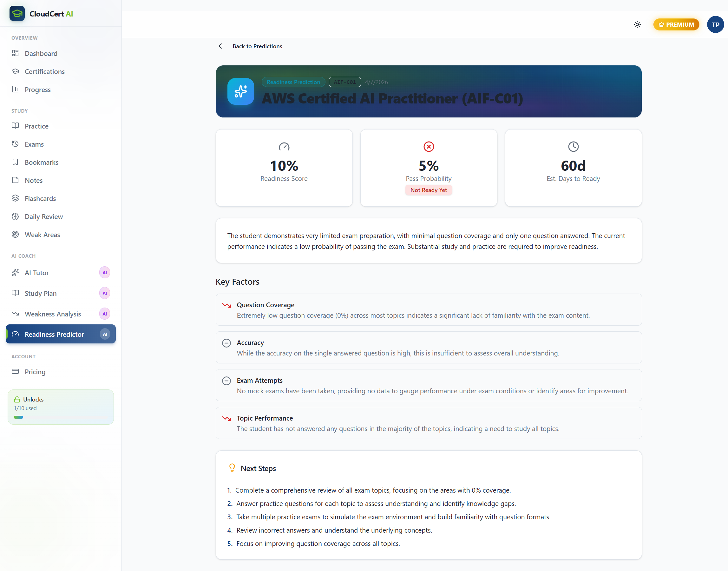Click the lightbulb icon beside Next Steps
The height and width of the screenshot is (571, 728).
232,468
